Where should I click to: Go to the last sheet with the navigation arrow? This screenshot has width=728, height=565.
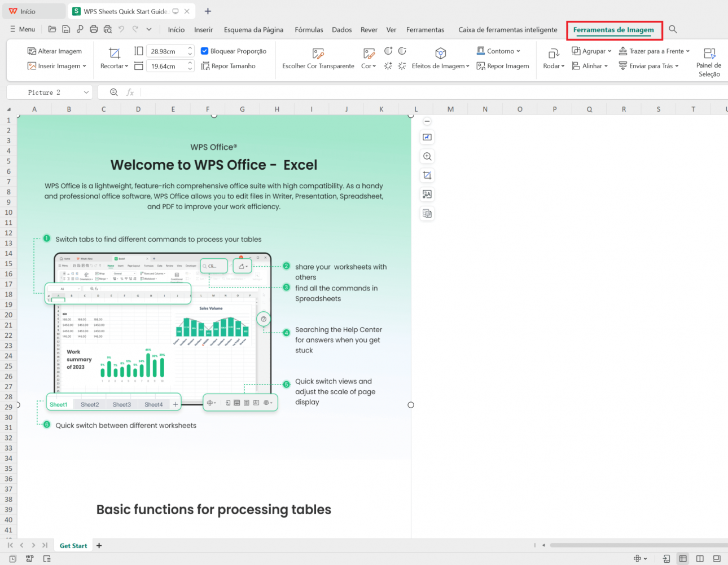tap(45, 546)
